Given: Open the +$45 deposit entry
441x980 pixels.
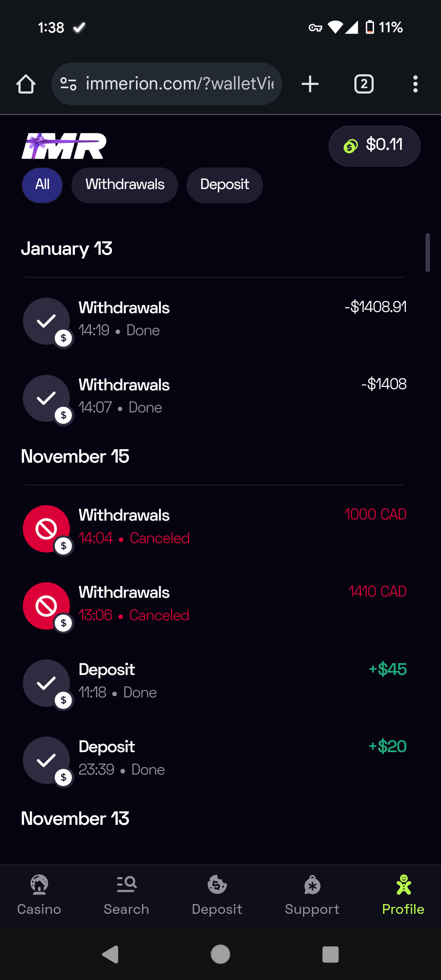Looking at the screenshot, I should pyautogui.click(x=214, y=683).
